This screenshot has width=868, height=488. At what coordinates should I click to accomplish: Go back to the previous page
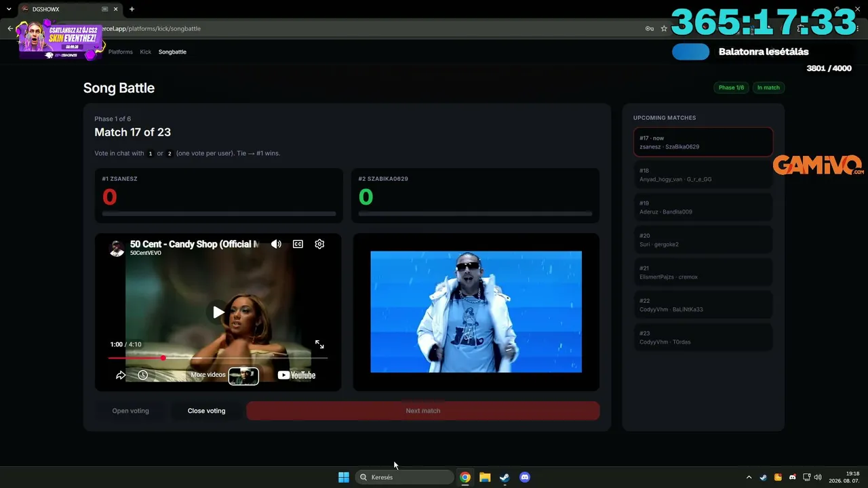pyautogui.click(x=9, y=28)
